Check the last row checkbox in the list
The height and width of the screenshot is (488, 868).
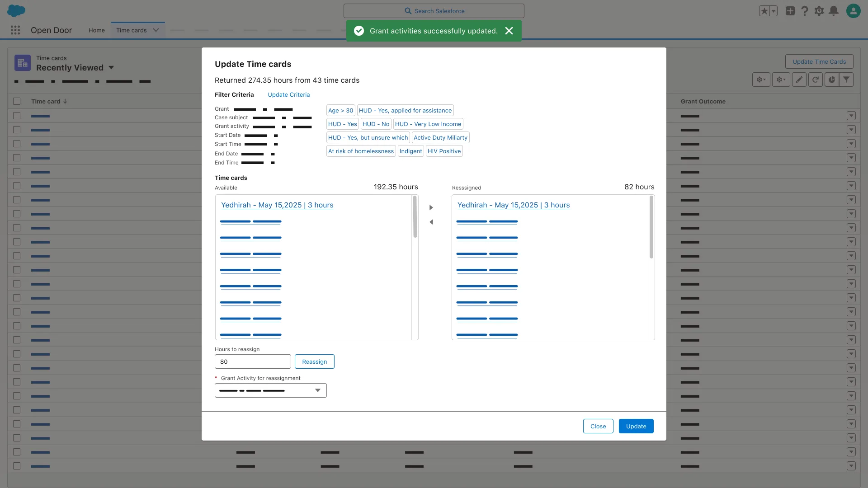point(17,466)
